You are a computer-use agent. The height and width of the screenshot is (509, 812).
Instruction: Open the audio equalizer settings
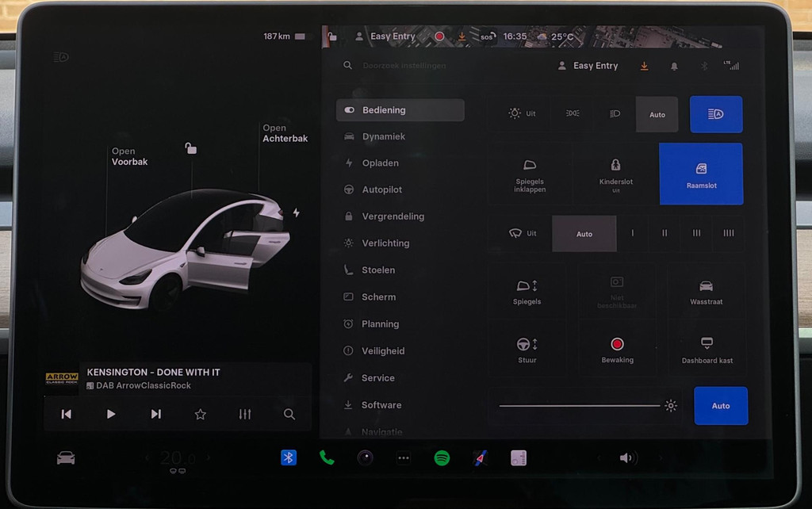click(x=245, y=414)
